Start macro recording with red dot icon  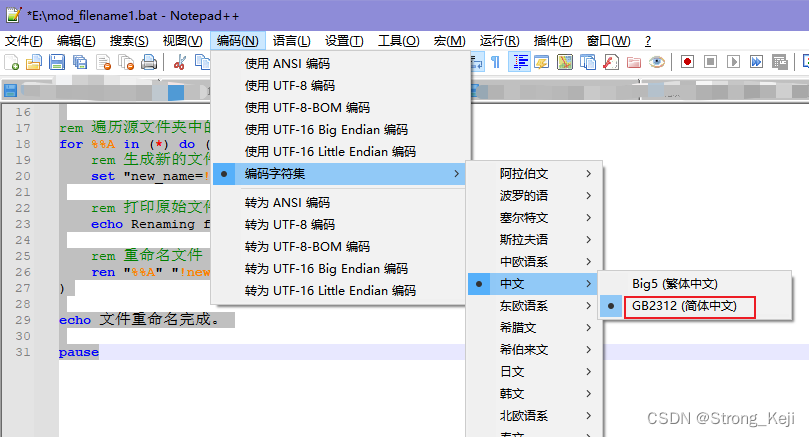pyautogui.click(x=687, y=62)
